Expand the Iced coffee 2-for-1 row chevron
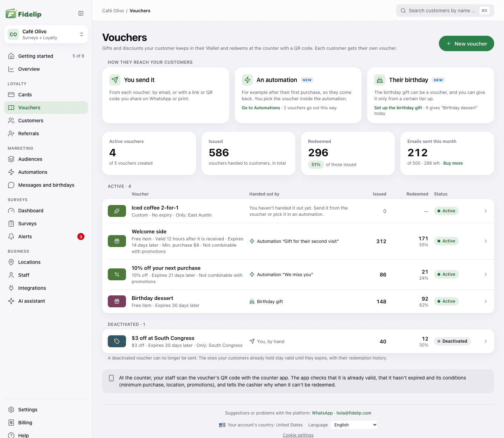This screenshot has height=438, width=504. pyautogui.click(x=486, y=211)
